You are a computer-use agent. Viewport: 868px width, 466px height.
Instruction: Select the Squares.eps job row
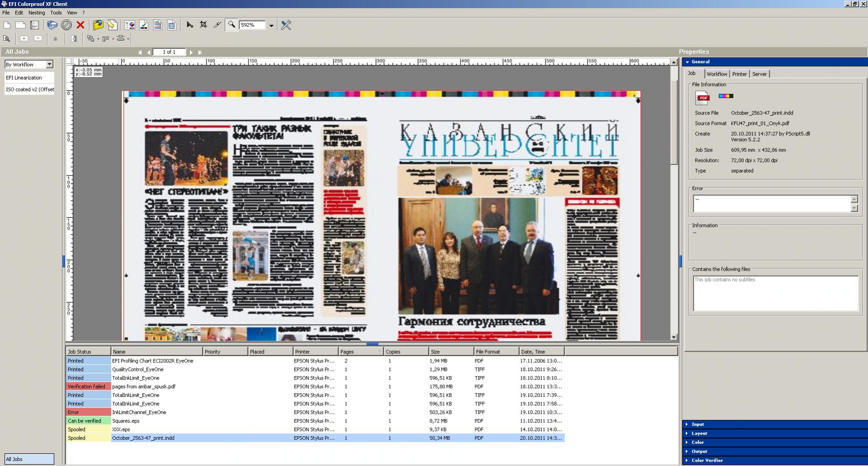click(315, 421)
